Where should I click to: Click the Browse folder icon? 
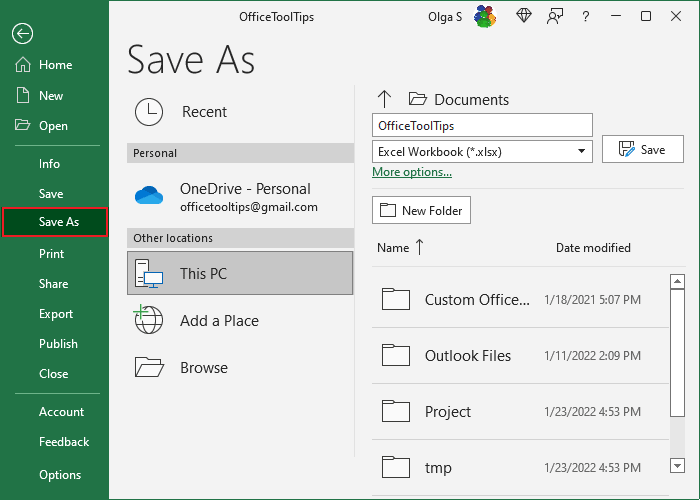149,367
